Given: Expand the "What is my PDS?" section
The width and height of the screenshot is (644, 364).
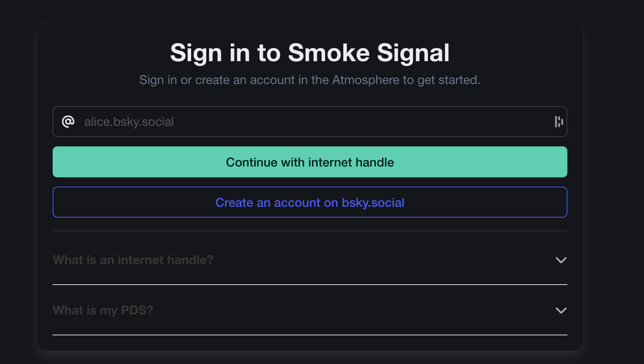Looking at the screenshot, I should pos(310,311).
